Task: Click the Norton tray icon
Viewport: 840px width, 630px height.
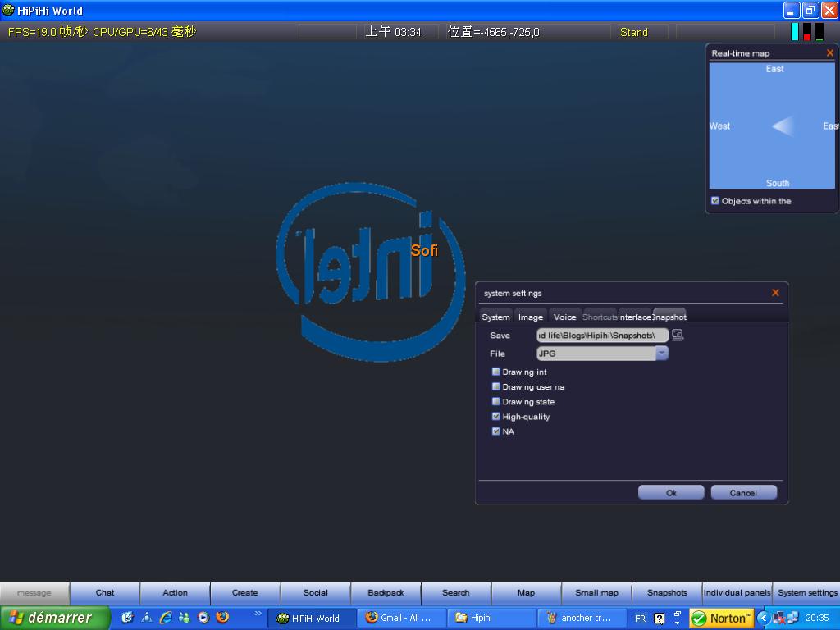Action: pos(721,619)
